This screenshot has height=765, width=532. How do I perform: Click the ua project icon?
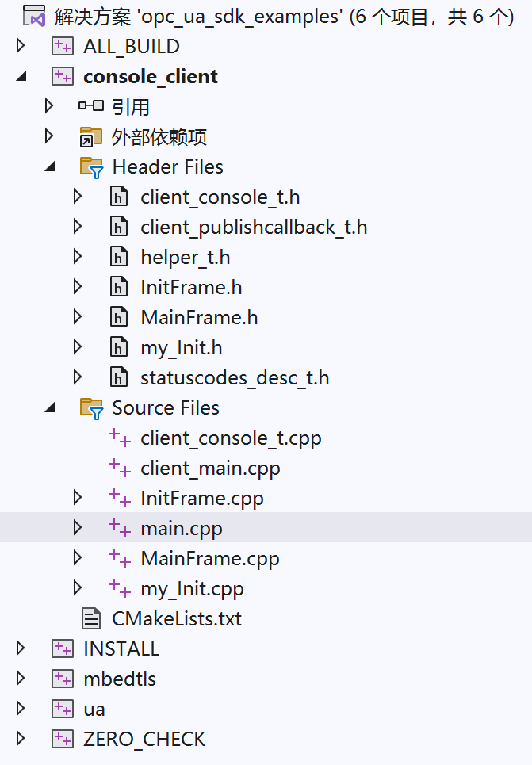click(x=63, y=709)
